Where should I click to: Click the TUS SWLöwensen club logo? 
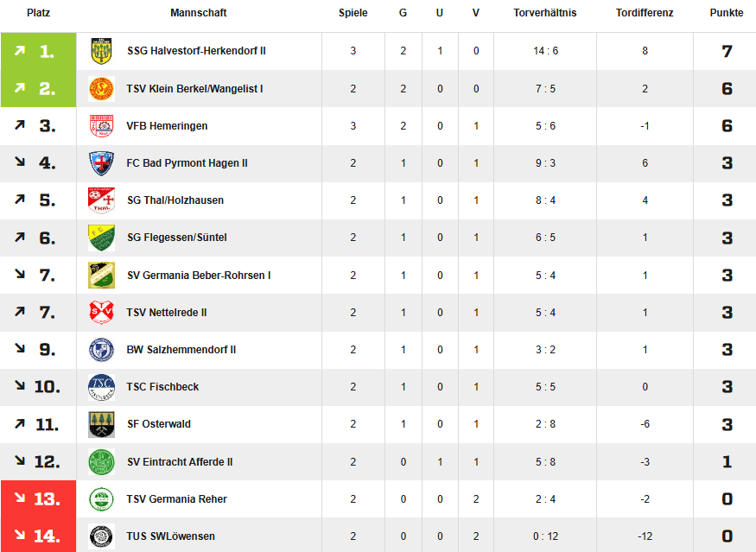(x=101, y=536)
